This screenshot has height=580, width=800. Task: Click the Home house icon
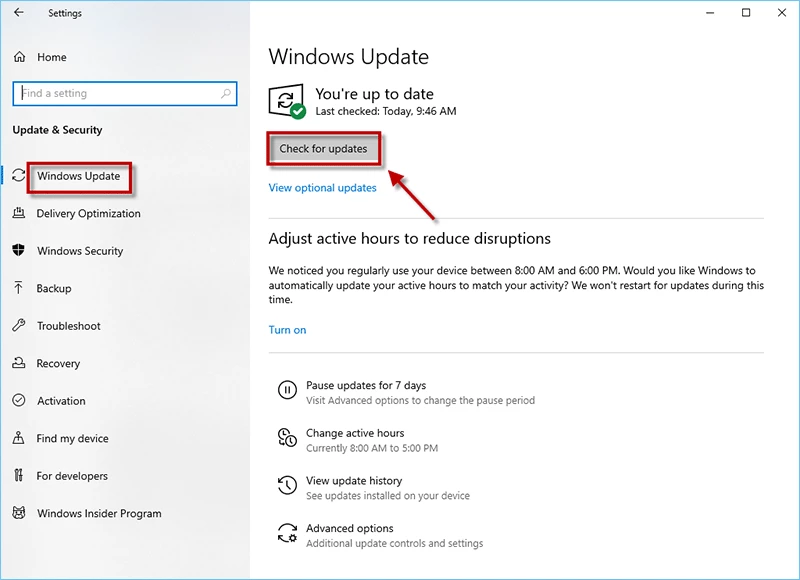click(x=19, y=57)
